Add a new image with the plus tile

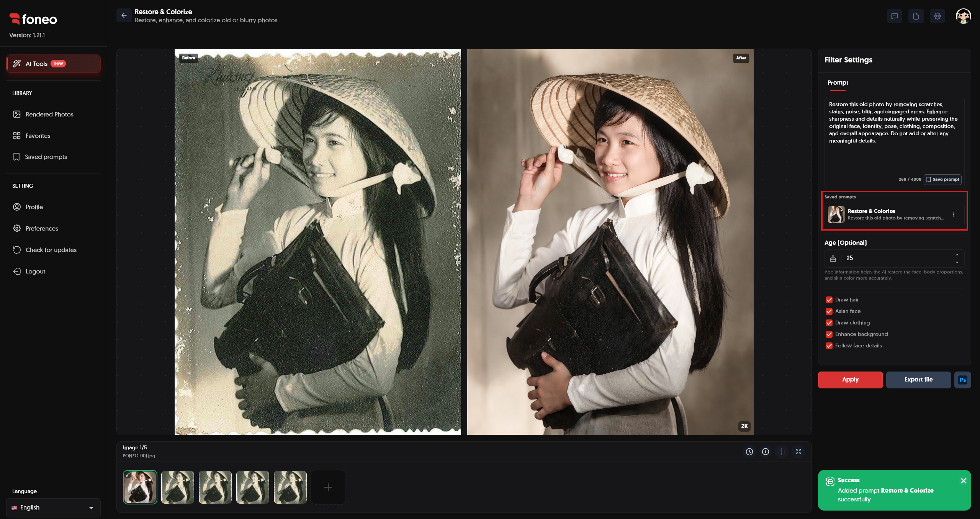328,487
